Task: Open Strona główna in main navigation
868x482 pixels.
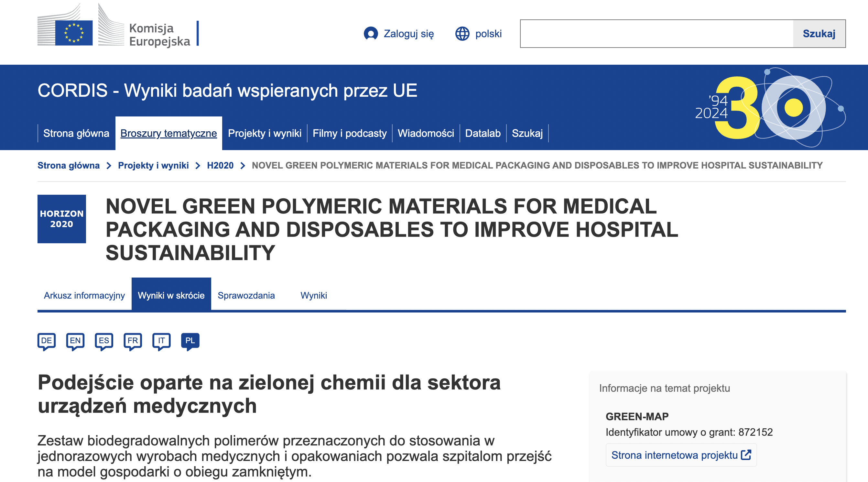Action: pos(76,134)
